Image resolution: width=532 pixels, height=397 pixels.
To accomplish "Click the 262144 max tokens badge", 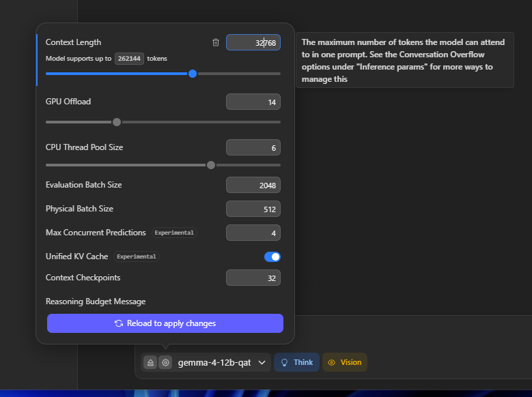I will (129, 58).
